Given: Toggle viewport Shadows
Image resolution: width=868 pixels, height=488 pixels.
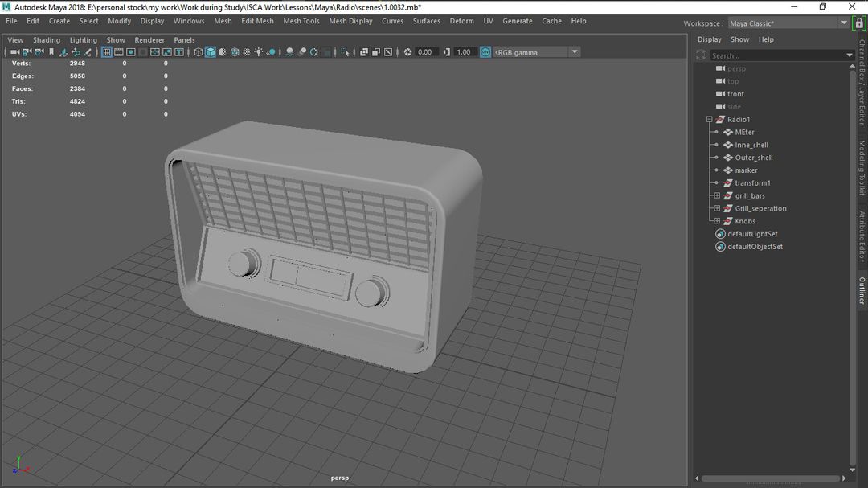Looking at the screenshot, I should click(271, 52).
